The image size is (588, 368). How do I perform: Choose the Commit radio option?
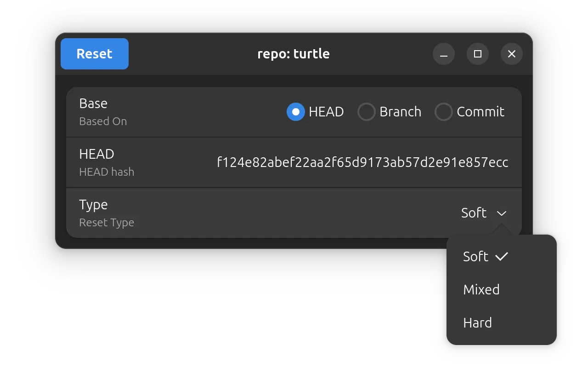tap(444, 112)
